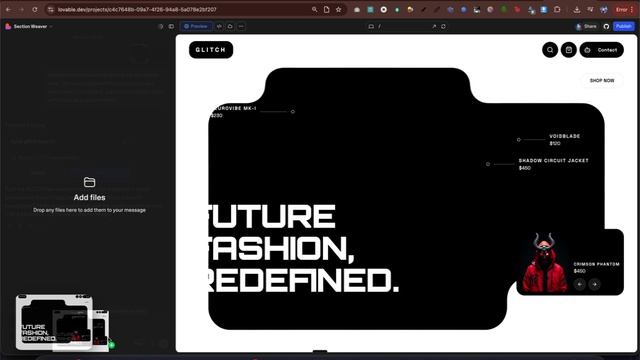Click the Crimson Phantom product image
This screenshot has height=360, width=640.
click(x=544, y=262)
